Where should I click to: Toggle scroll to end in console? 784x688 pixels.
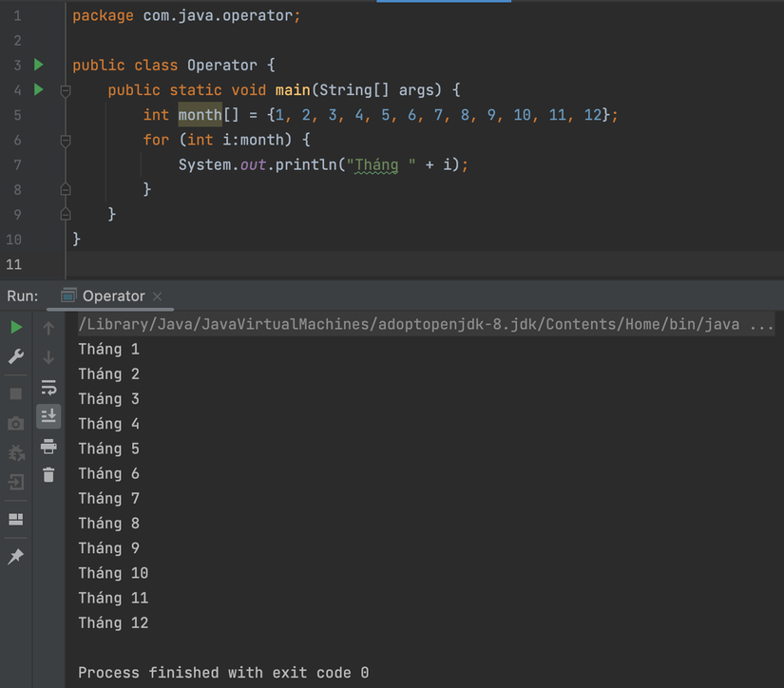pyautogui.click(x=48, y=415)
